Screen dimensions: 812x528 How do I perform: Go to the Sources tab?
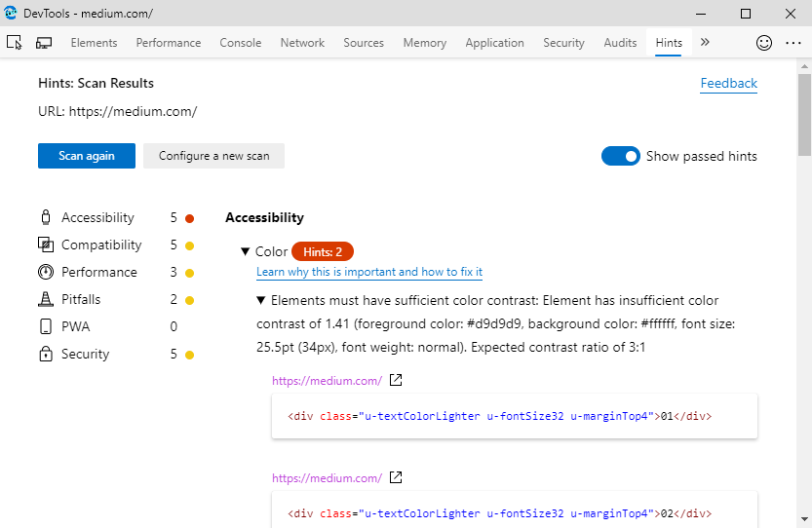[364, 43]
